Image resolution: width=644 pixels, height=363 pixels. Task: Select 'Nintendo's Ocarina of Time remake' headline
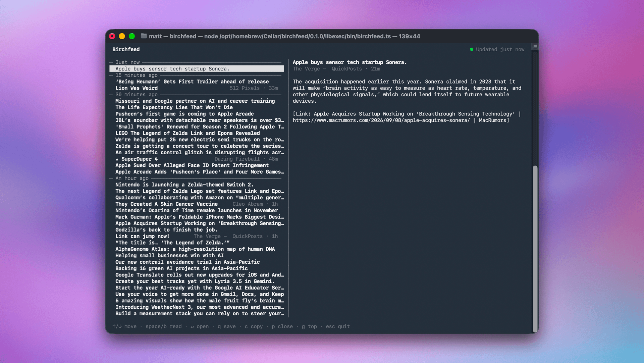[x=197, y=210]
